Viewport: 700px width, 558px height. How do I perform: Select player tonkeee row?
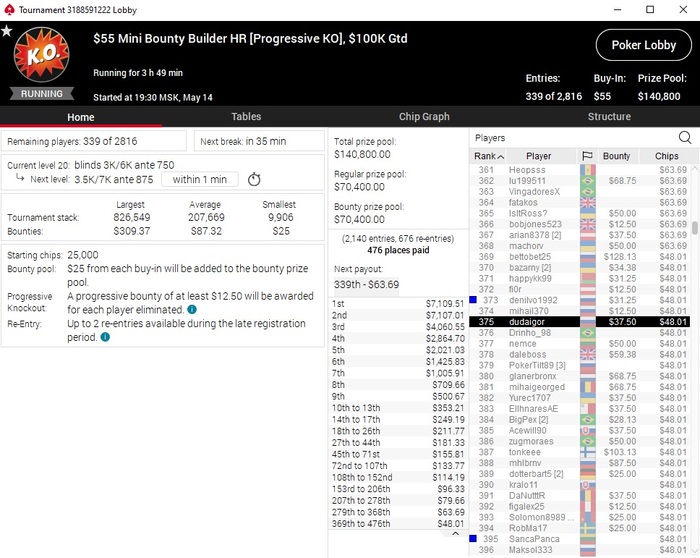tap(579, 452)
